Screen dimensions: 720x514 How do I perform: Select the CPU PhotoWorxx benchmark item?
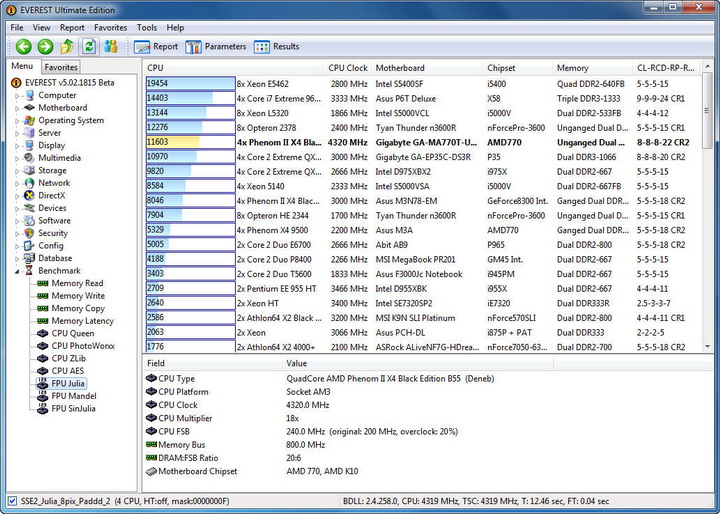[x=83, y=346]
